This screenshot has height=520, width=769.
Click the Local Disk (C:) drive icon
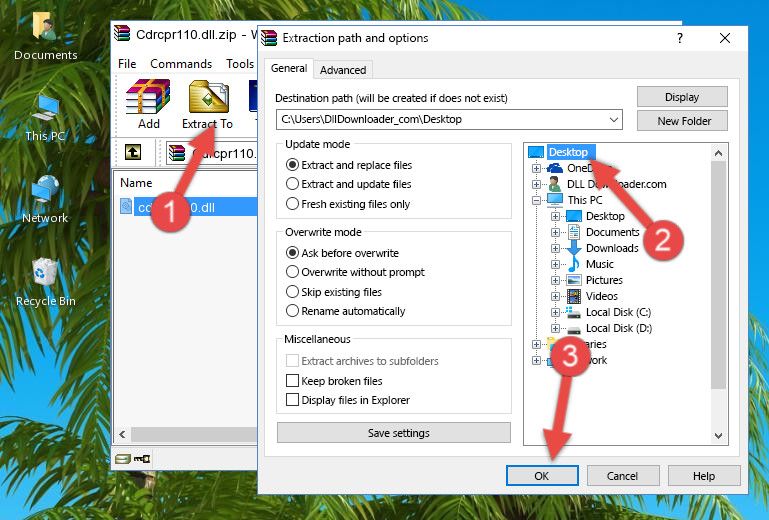(x=573, y=312)
